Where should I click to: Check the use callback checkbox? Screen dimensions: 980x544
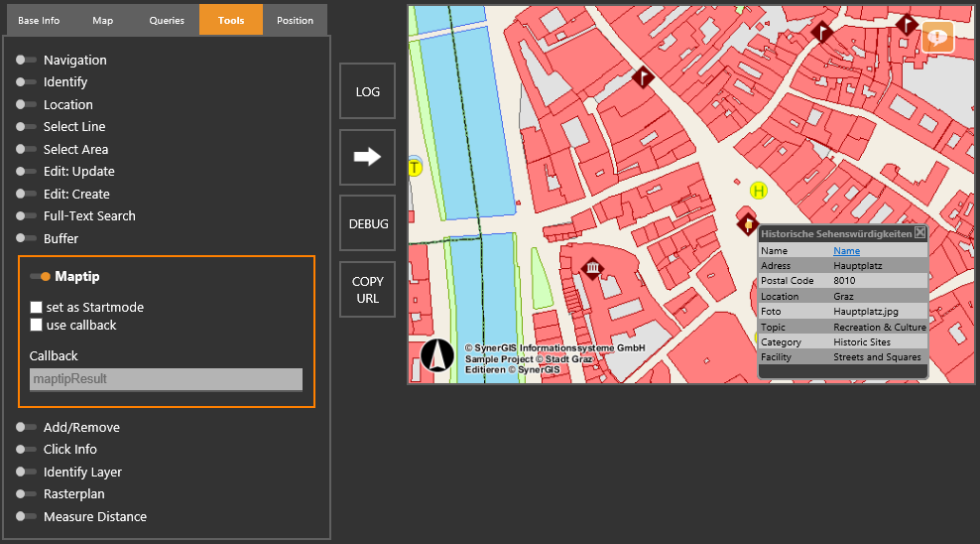(x=37, y=326)
